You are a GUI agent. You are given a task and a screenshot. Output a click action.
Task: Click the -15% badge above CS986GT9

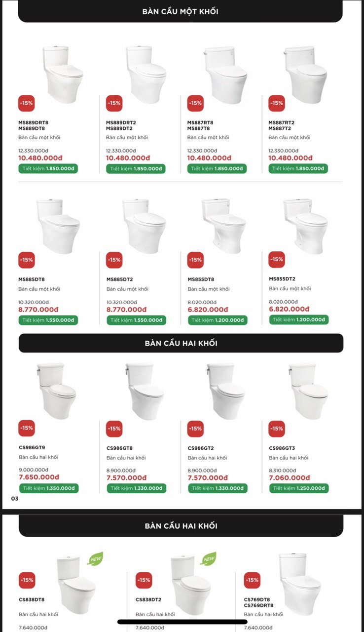pos(27,428)
